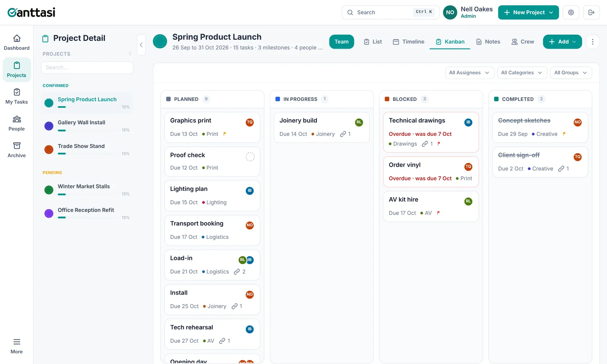607x364 pixels.
Task: Click the logout icon in header
Action: (591, 13)
